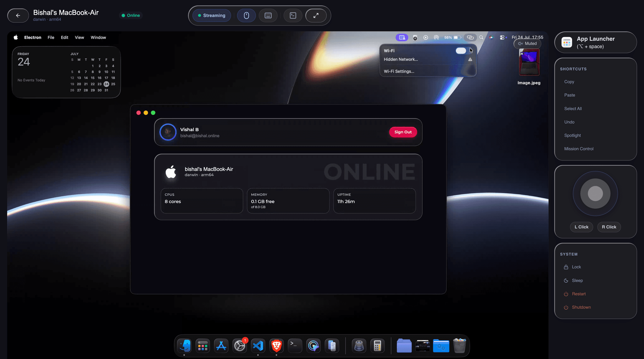This screenshot has width=644, height=359.
Task: Click the AirDrop-off icon in the menu bar
Action: click(x=436, y=37)
